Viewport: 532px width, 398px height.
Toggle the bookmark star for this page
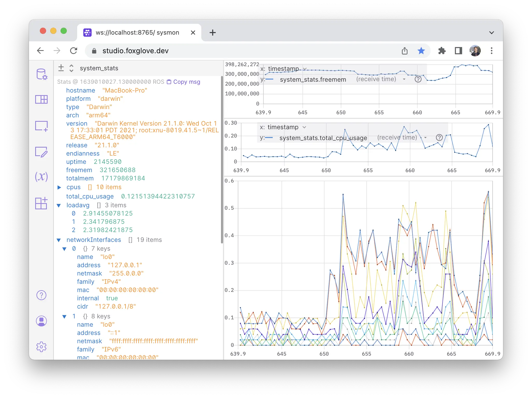pos(421,51)
